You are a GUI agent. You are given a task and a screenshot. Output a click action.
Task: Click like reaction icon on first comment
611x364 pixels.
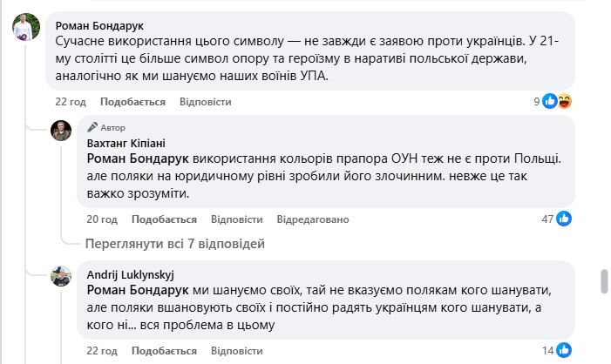[x=550, y=102]
